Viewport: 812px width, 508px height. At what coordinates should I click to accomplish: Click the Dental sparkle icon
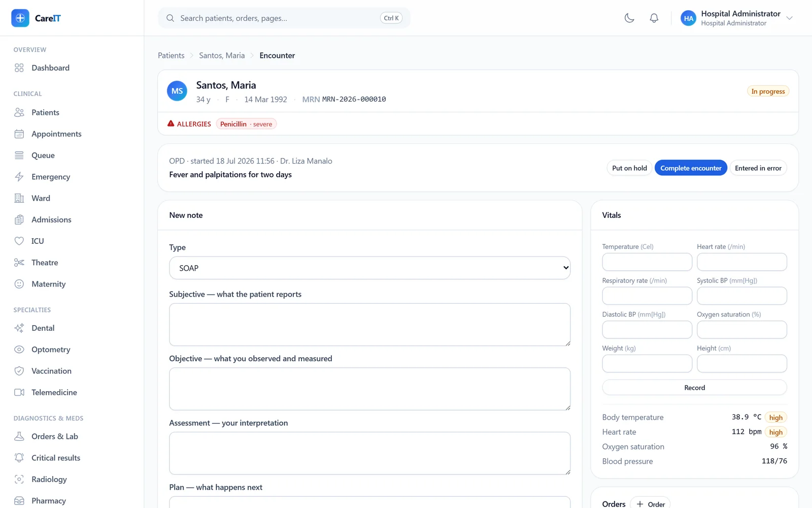tap(19, 328)
